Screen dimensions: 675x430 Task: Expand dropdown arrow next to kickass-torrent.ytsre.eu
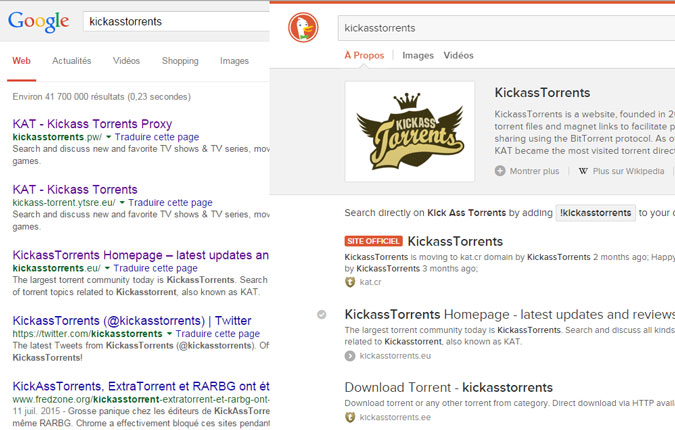(122, 202)
